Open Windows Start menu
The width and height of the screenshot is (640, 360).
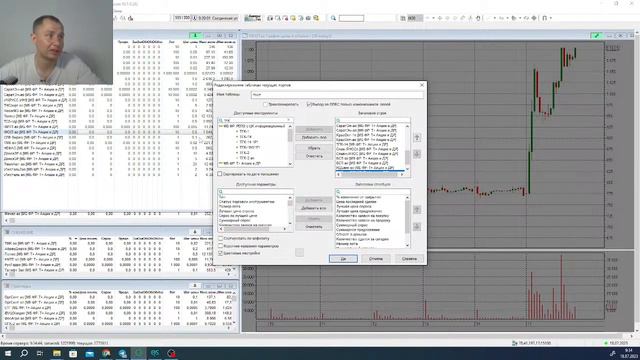coord(8,353)
